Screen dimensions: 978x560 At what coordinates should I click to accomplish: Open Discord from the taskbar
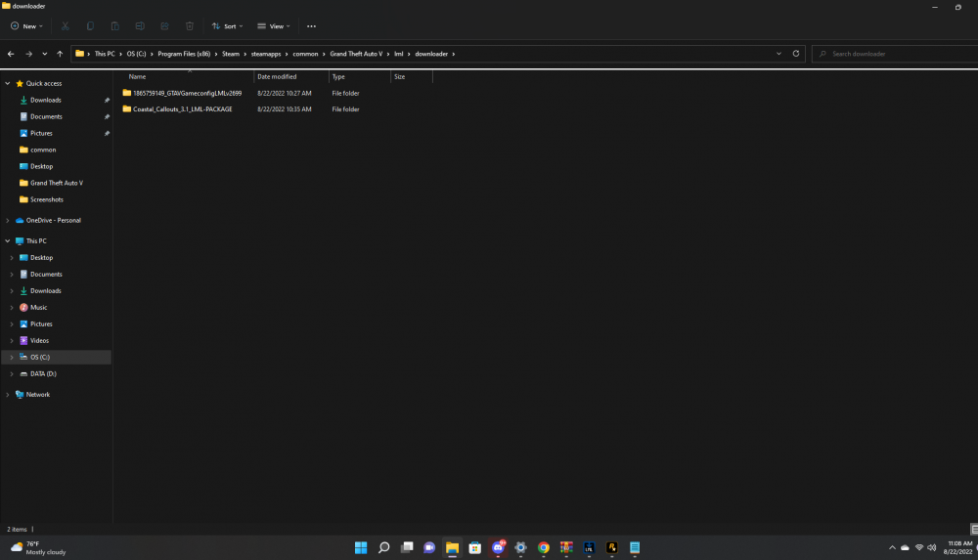pos(498,547)
